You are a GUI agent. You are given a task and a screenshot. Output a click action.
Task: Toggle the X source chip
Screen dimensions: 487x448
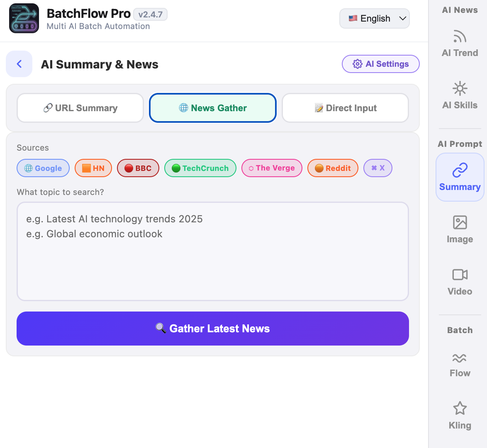click(377, 168)
